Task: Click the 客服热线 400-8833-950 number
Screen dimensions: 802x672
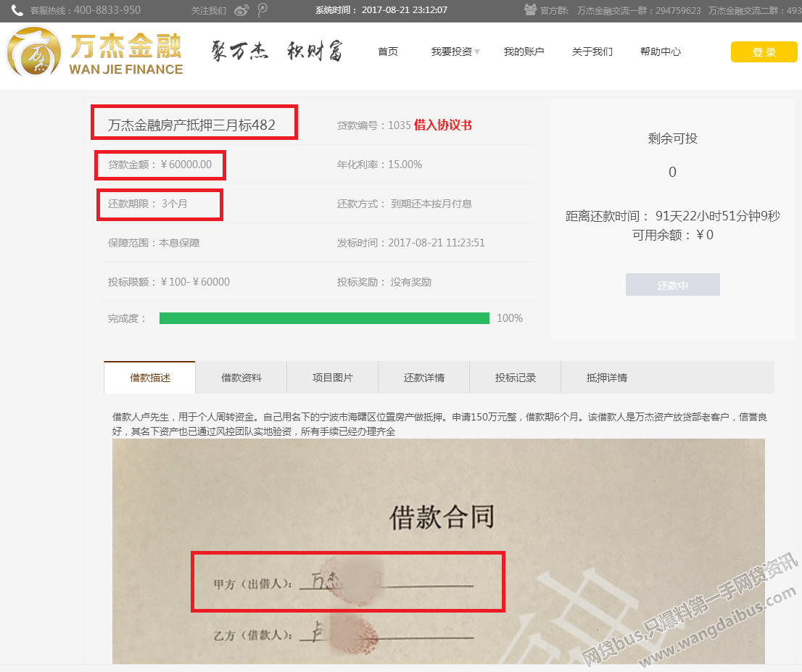Action: (86, 10)
